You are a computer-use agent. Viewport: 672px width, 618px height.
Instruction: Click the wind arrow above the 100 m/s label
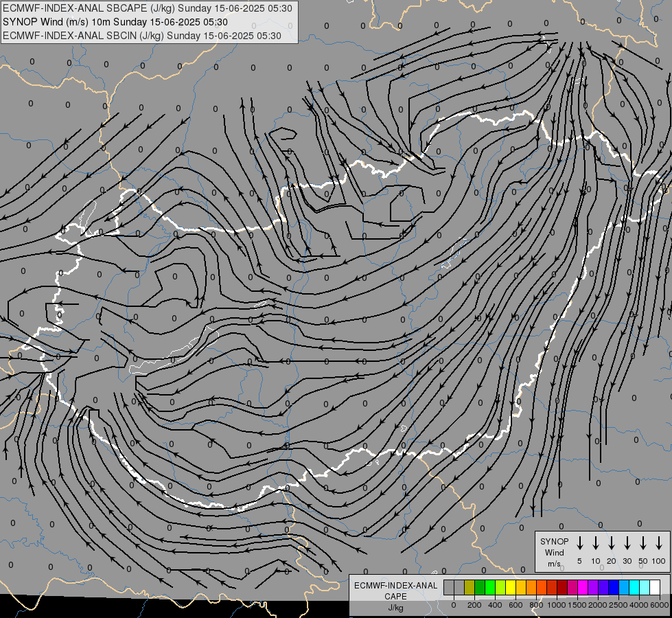tap(659, 543)
